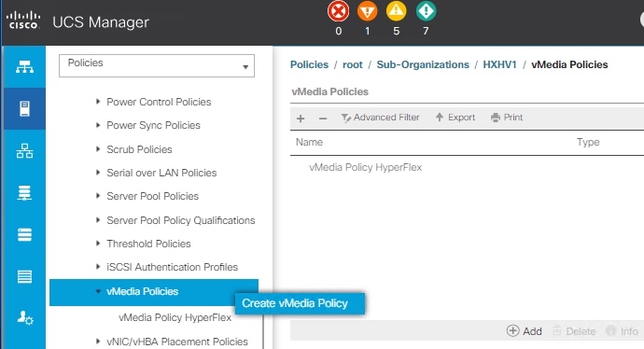
Task: Click the green warnings icon
Action: 426,11
